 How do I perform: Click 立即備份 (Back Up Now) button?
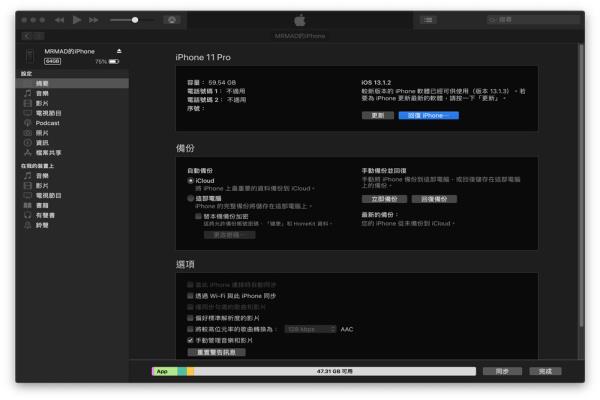384,199
